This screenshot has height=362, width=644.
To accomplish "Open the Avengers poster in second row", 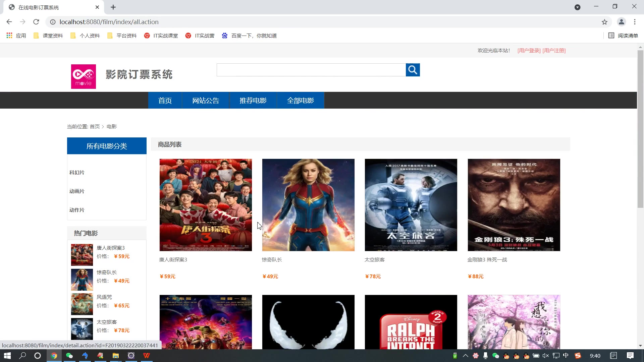I will (x=206, y=322).
